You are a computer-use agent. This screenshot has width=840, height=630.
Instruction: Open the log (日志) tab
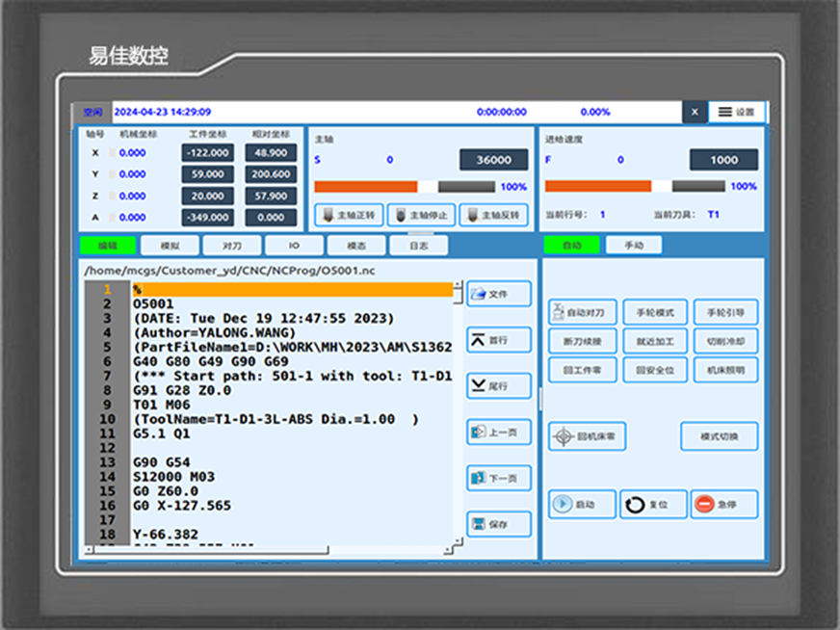tap(418, 246)
